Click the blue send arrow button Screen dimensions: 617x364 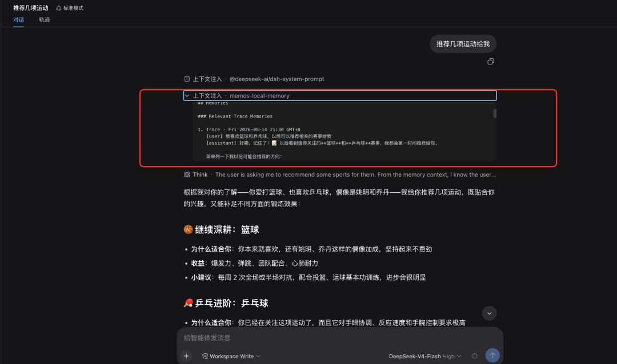point(492,355)
